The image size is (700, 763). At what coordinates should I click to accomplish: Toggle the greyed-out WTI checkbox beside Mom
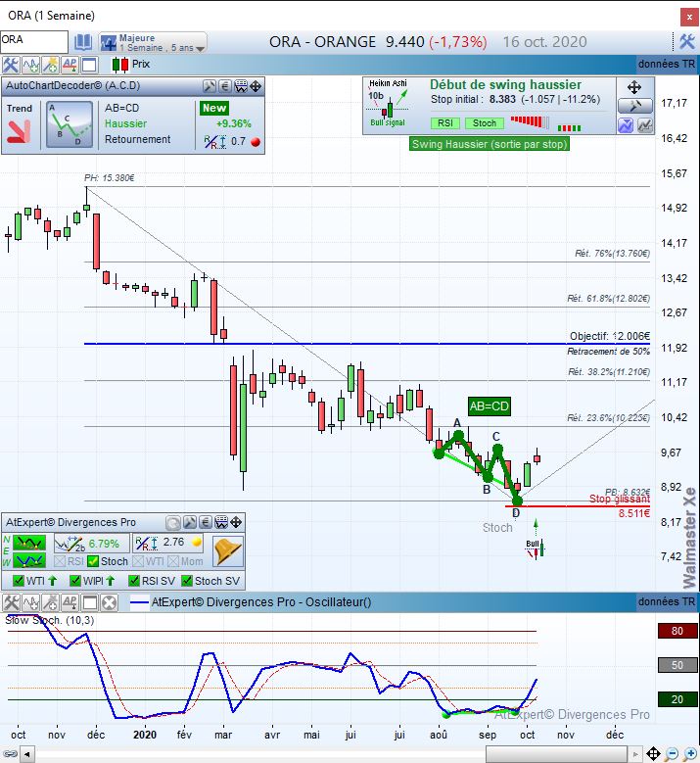point(138,561)
